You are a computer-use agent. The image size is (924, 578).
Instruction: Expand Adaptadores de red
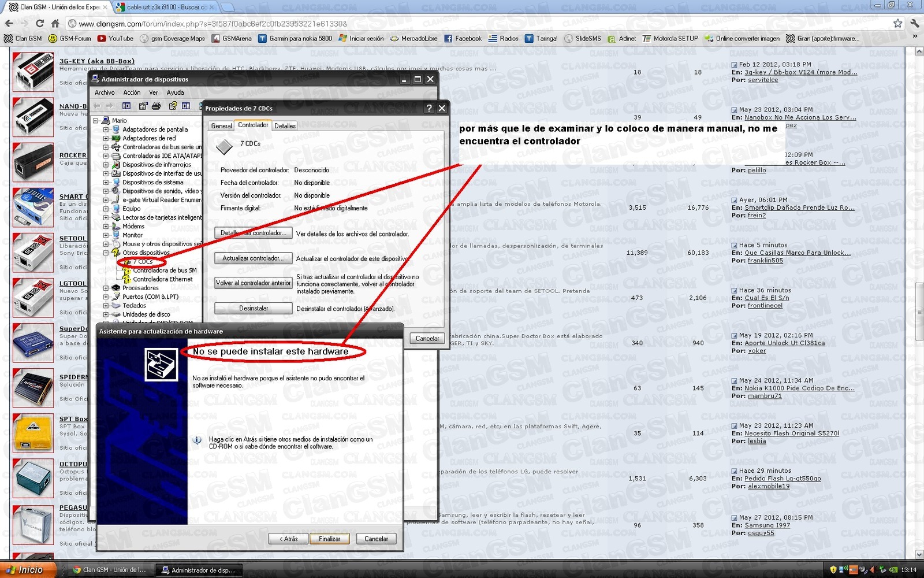106,138
